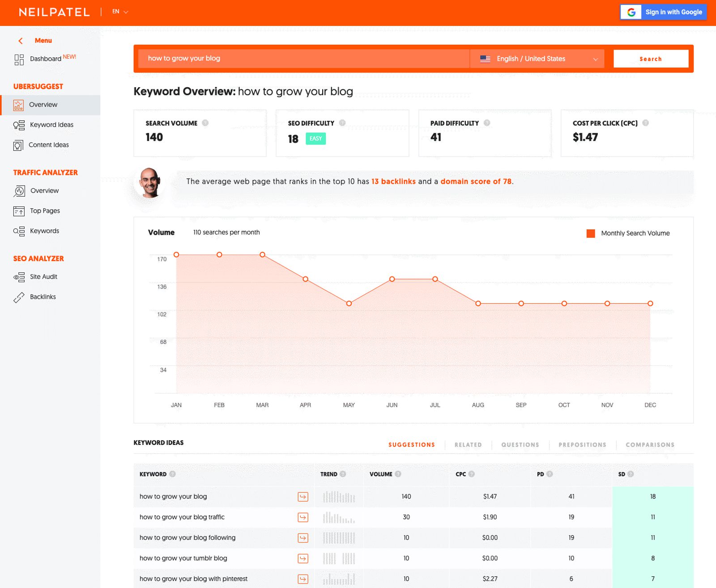Click the Search button
Viewport: 716px width, 588px height.
coord(650,58)
